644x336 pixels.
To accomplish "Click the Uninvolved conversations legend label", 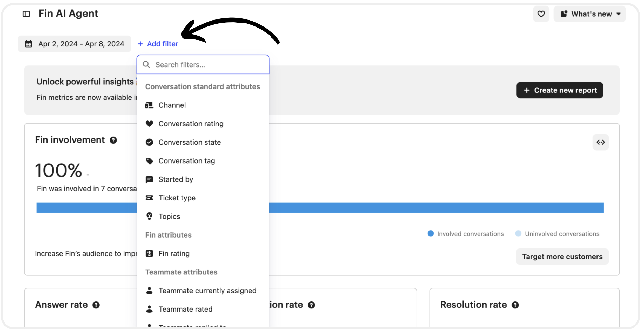I will (x=562, y=234).
